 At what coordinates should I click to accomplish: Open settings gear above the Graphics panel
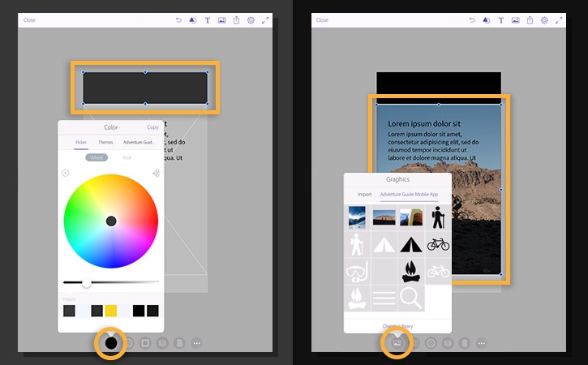pos(544,19)
